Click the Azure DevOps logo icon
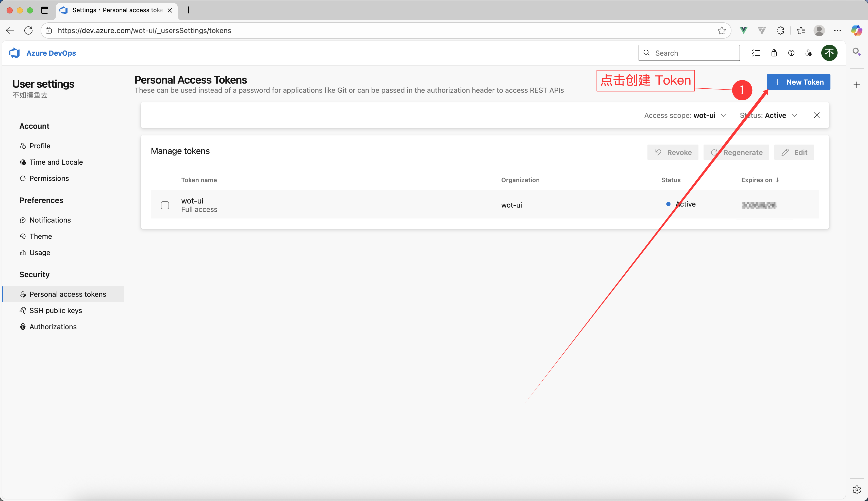This screenshot has height=501, width=868. [x=14, y=53]
